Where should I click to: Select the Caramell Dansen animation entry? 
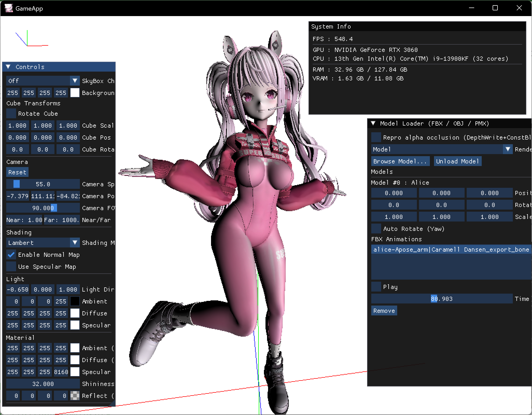pyautogui.click(x=451, y=250)
